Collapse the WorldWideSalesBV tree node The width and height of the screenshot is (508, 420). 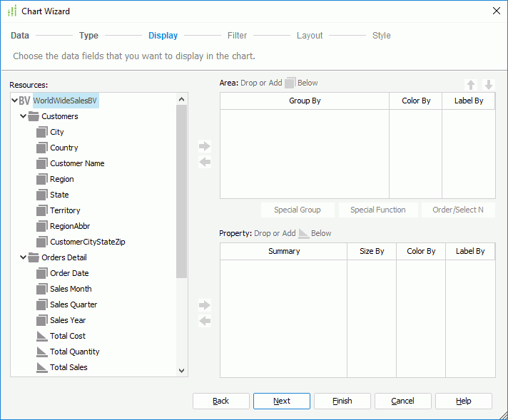click(x=14, y=101)
